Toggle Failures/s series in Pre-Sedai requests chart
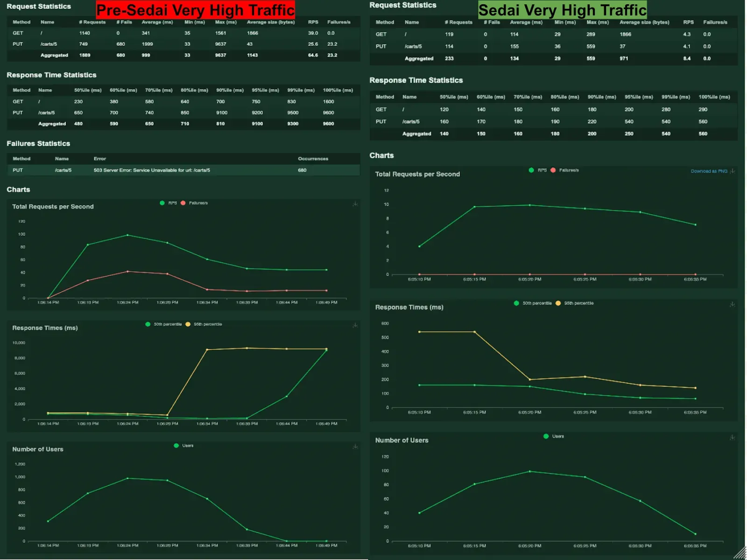747x560 pixels. pyautogui.click(x=194, y=203)
